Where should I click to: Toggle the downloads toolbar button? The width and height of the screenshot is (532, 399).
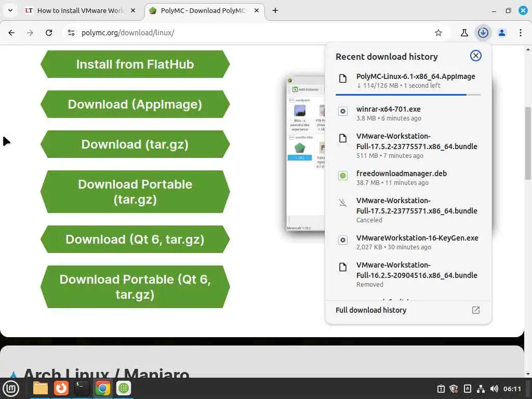tap(483, 33)
